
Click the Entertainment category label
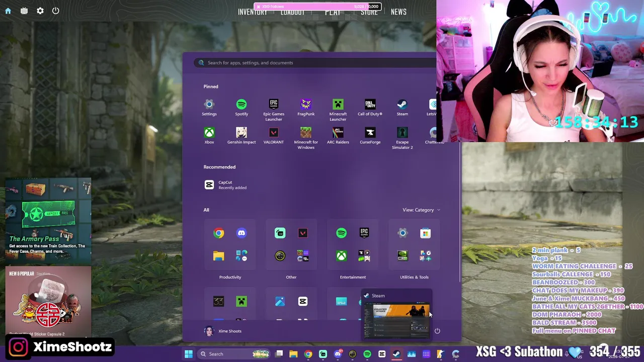tap(353, 277)
